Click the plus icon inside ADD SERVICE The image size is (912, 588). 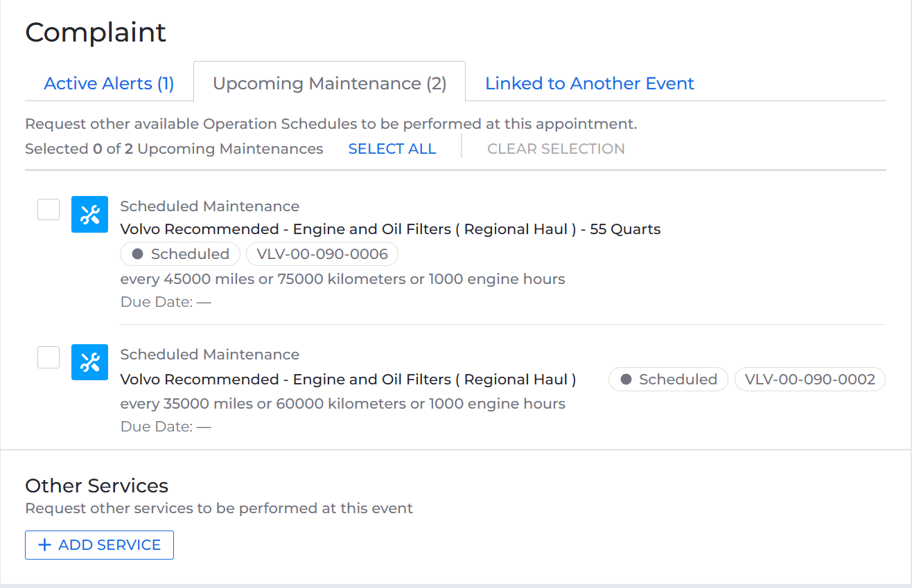[x=44, y=545]
